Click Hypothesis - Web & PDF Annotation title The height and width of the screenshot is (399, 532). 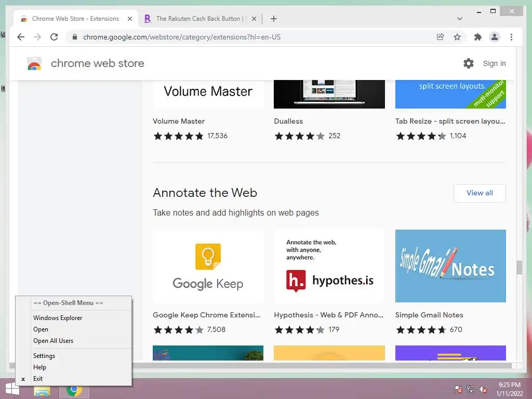pyautogui.click(x=329, y=315)
